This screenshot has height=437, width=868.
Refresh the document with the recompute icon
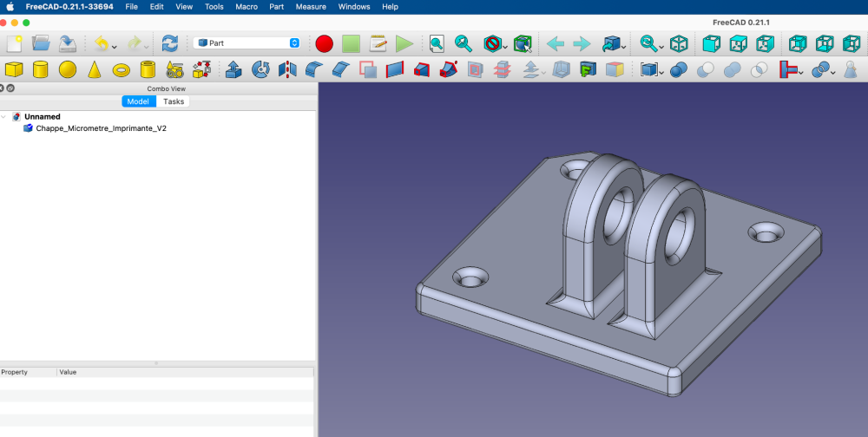[x=170, y=42]
